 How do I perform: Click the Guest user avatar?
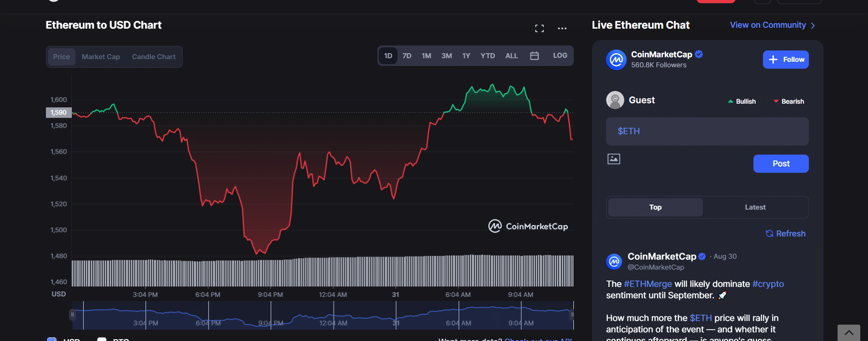[615, 100]
